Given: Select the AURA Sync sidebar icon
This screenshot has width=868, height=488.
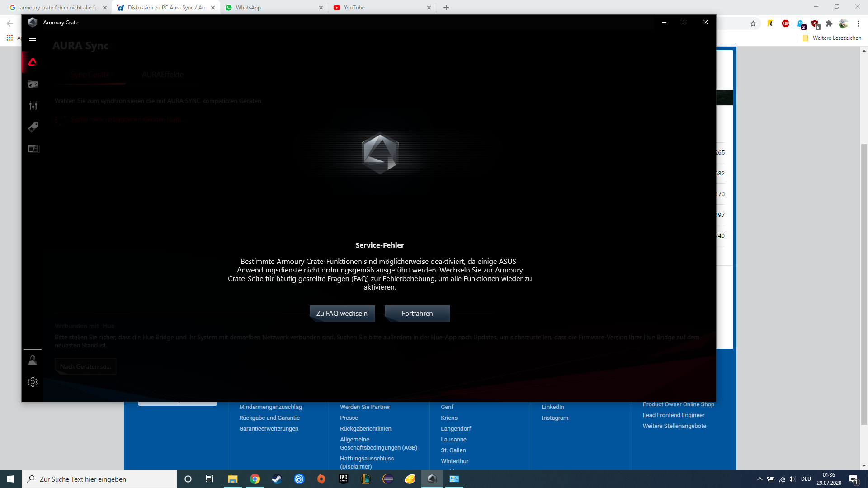Looking at the screenshot, I should 33,62.
